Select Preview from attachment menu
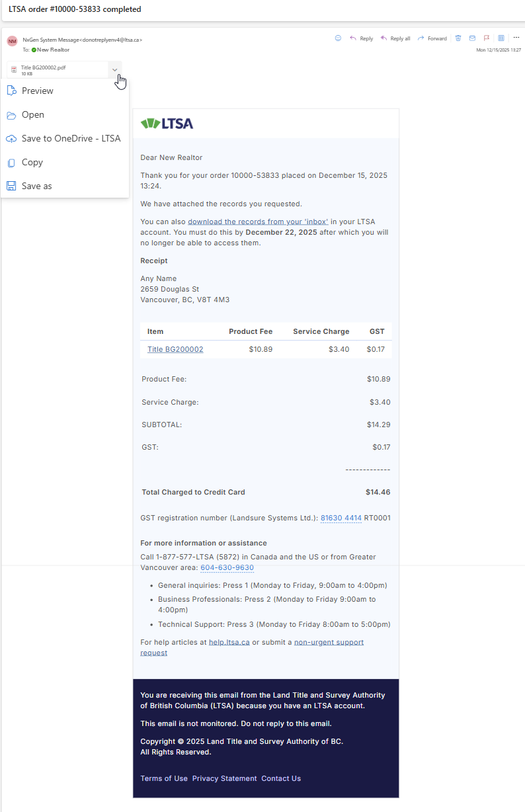 point(37,91)
